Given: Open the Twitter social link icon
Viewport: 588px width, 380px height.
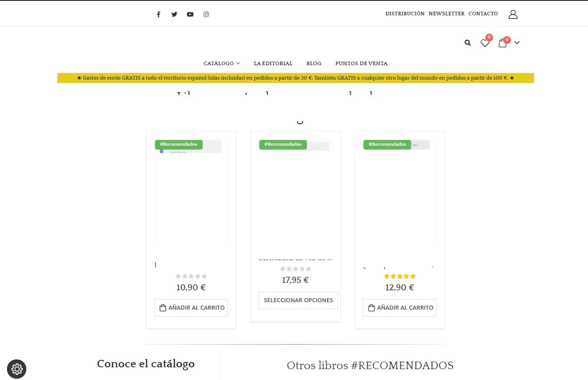Looking at the screenshot, I should [174, 14].
